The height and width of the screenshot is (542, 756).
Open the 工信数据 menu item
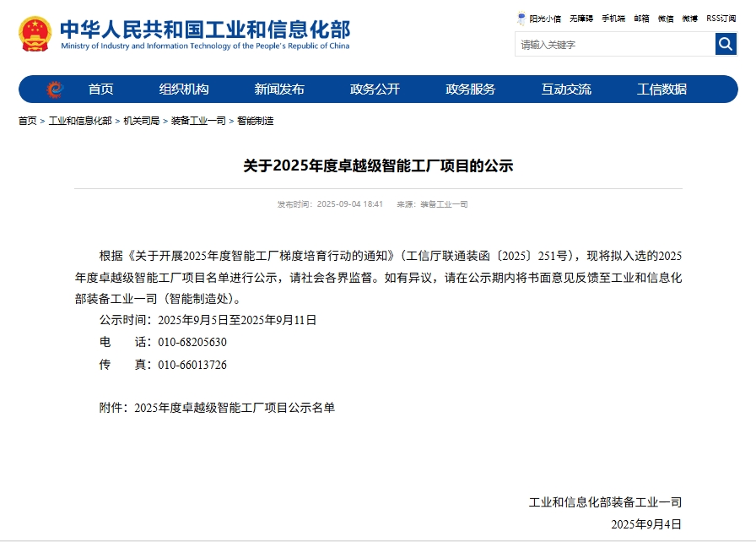(x=661, y=89)
